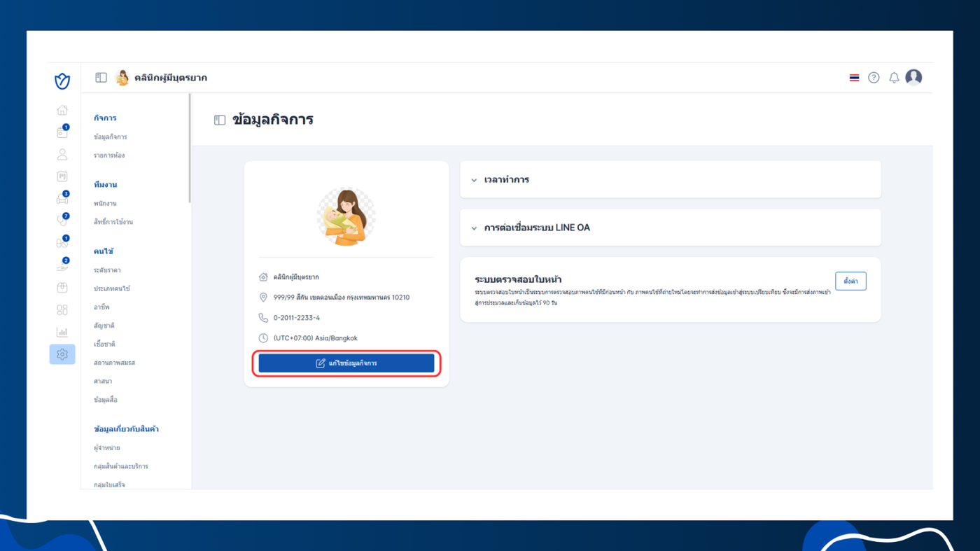This screenshot has width=980, height=551.
Task: Go to the Home icon in sidebar
Action: click(x=62, y=110)
